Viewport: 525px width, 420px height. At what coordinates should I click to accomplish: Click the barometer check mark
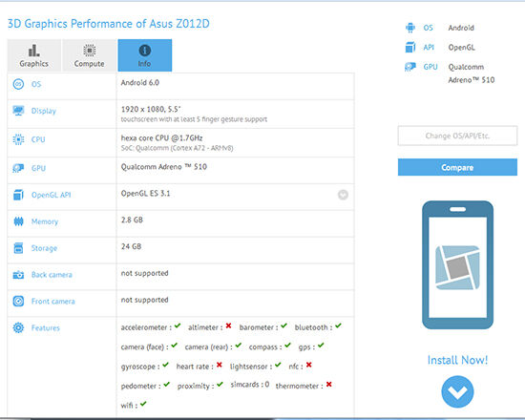click(x=283, y=325)
